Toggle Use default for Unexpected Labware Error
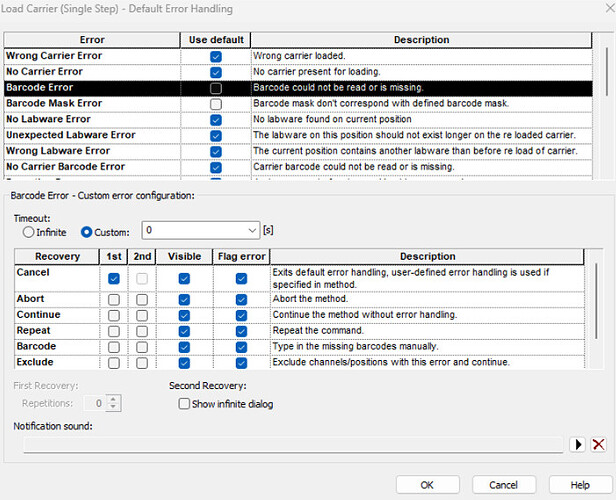 (216, 136)
